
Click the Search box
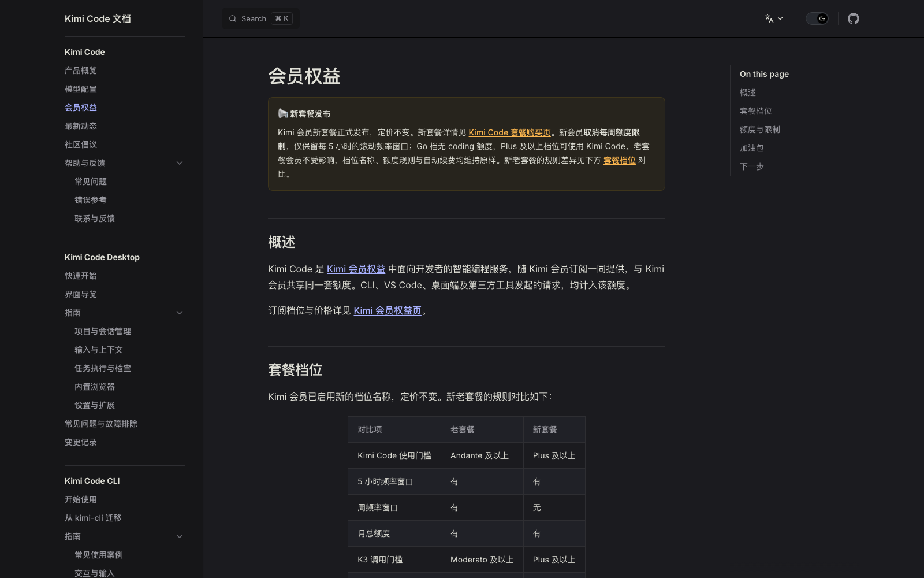(260, 18)
